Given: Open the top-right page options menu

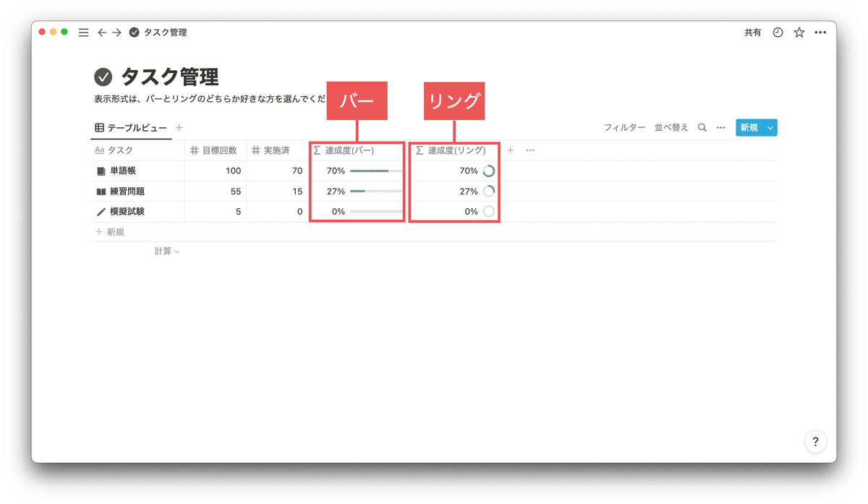Looking at the screenshot, I should point(820,33).
